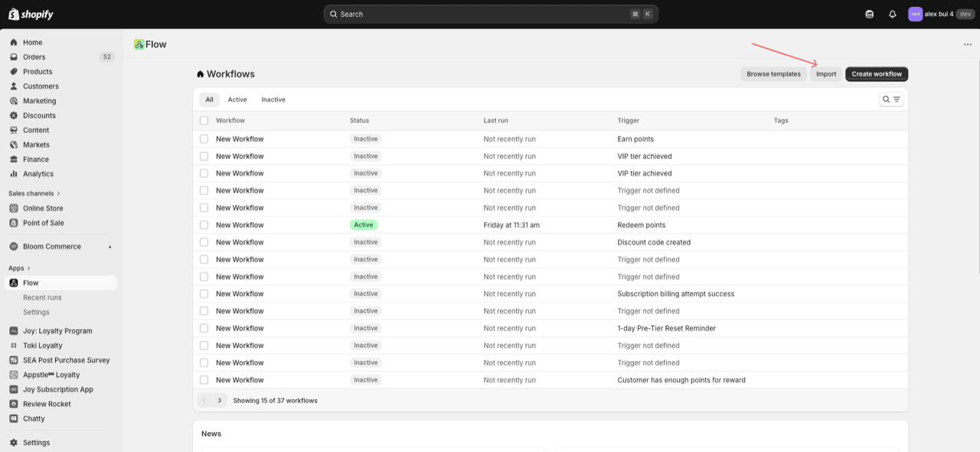Check the 1-day Pre-Tier Reset Reminder checkbox

204,328
